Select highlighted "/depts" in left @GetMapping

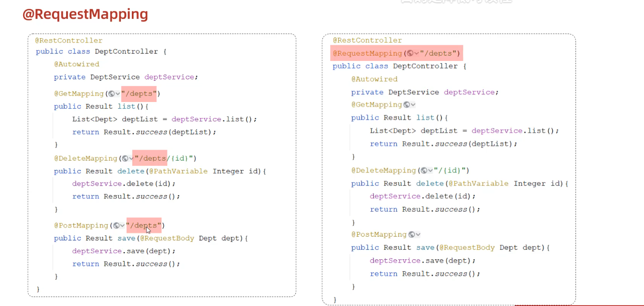pos(139,93)
